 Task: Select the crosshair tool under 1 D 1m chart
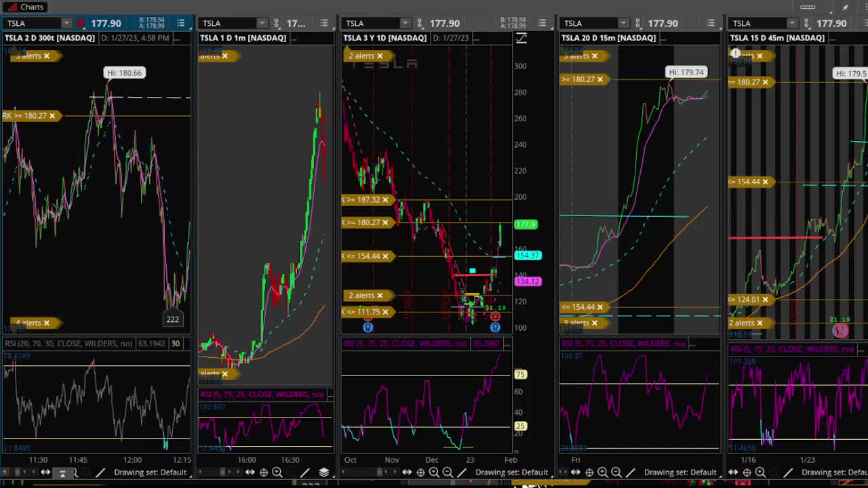(264, 472)
